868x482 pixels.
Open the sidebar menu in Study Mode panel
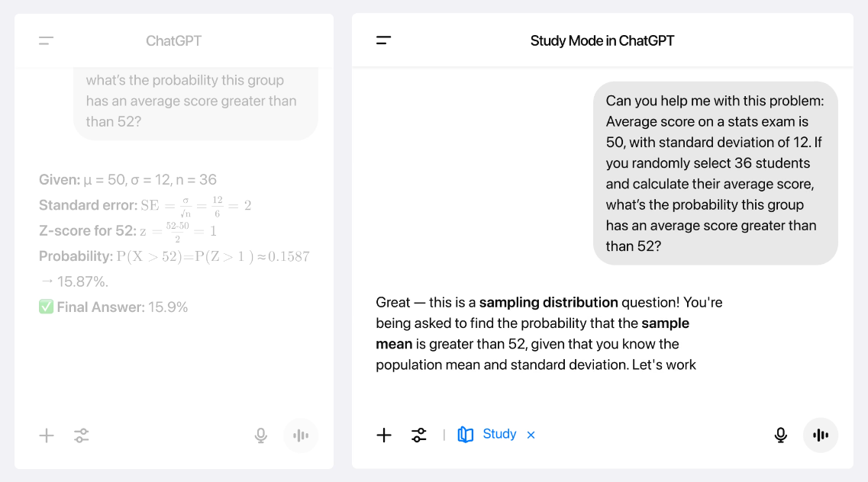click(384, 40)
